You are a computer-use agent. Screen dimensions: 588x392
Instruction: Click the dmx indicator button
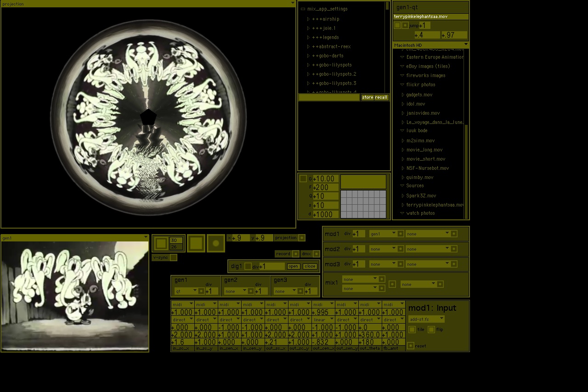click(x=316, y=254)
